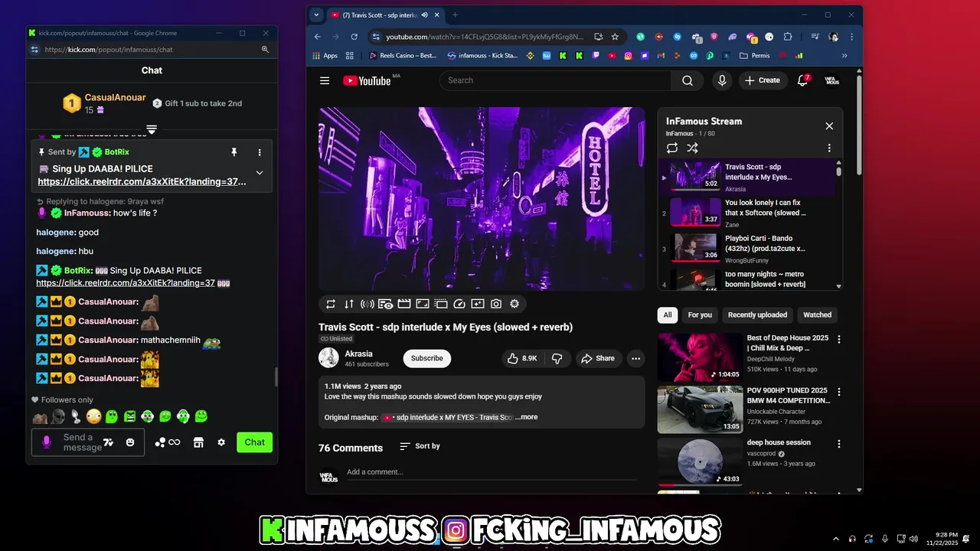Screen dimensions: 980x551
Task: Click the YouTube search magnifier button
Action: pyautogui.click(x=688, y=80)
